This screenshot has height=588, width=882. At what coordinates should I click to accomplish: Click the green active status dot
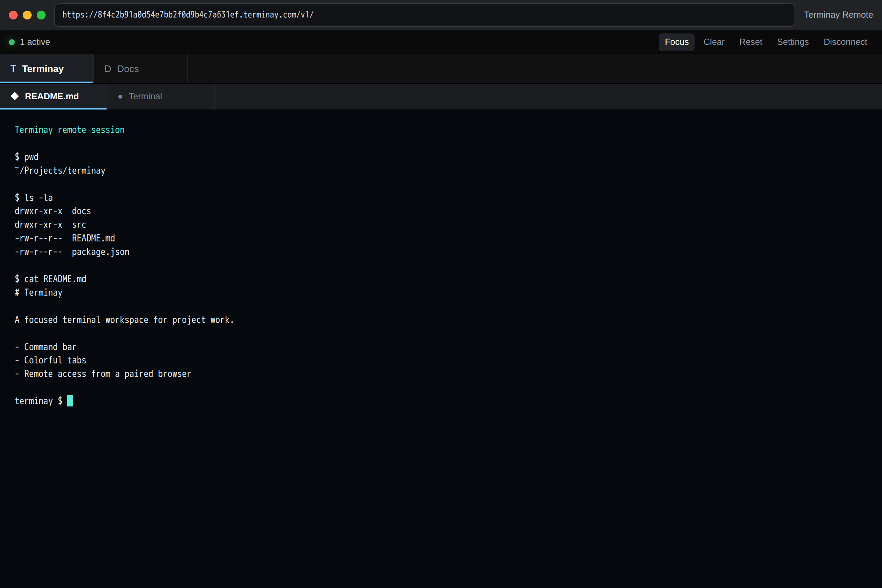point(12,42)
